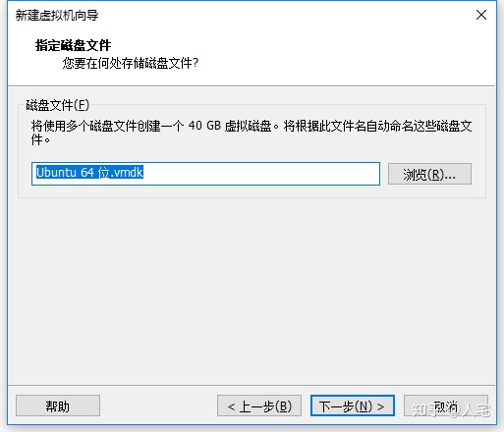Go to next step with 下一步(N)
Viewport: 504px width, 432px height.
(x=353, y=405)
